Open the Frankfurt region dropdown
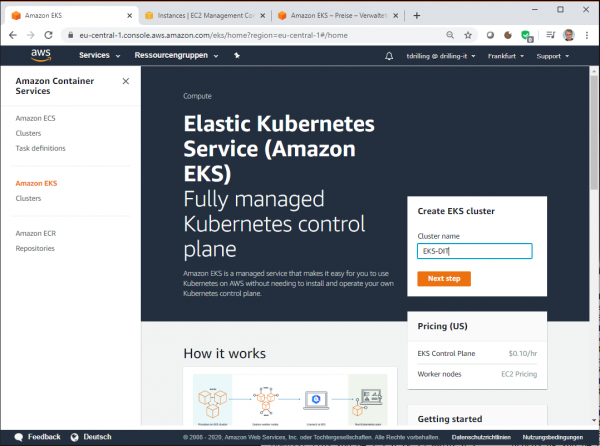 point(505,56)
